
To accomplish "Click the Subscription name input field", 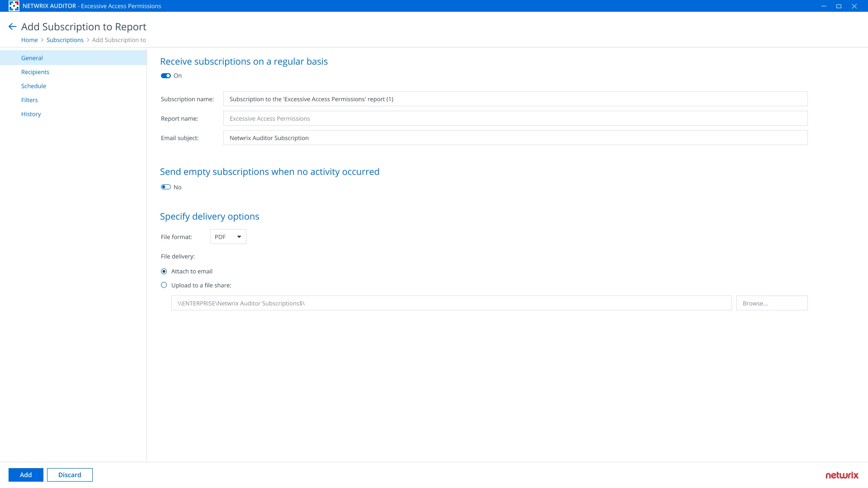I will pos(515,99).
